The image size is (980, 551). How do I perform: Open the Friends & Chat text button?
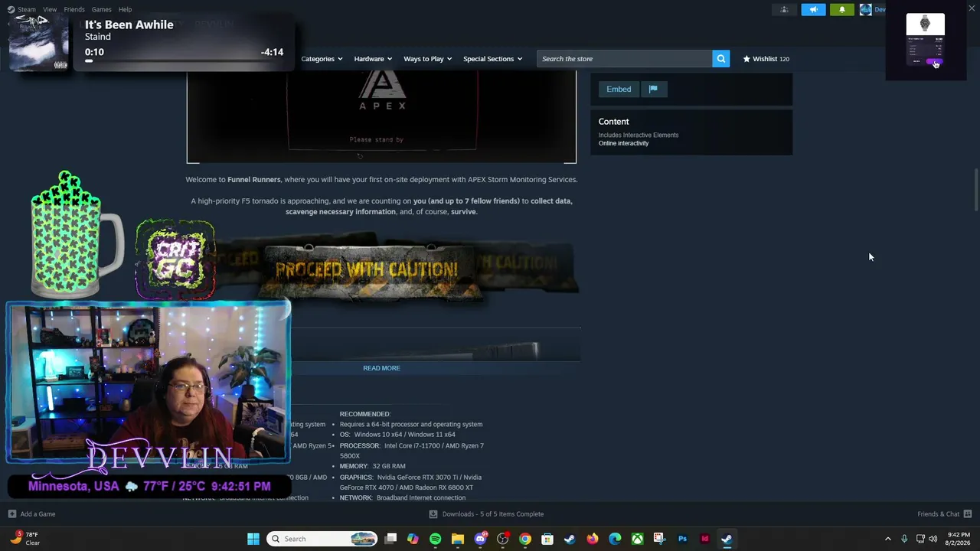coord(938,514)
